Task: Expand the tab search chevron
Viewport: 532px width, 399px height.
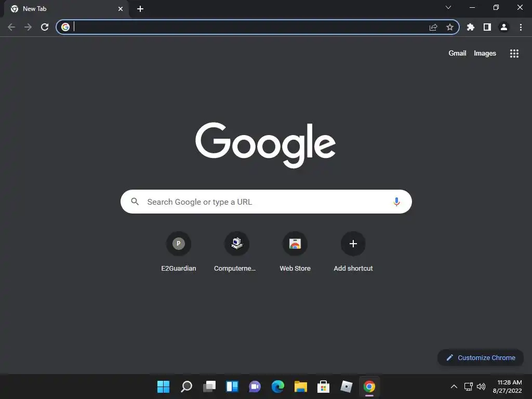Action: (x=448, y=7)
